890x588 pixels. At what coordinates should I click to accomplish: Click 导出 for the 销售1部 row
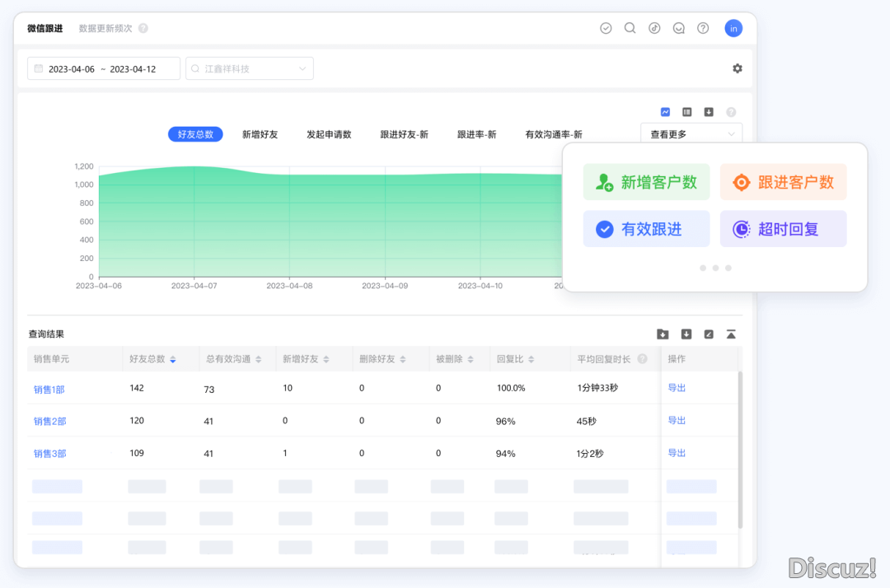tap(677, 388)
